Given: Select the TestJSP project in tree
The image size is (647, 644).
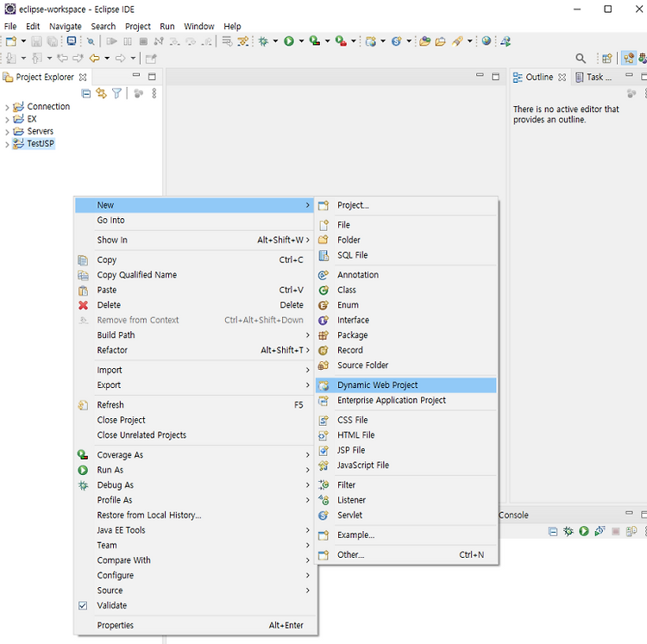Looking at the screenshot, I should (41, 144).
